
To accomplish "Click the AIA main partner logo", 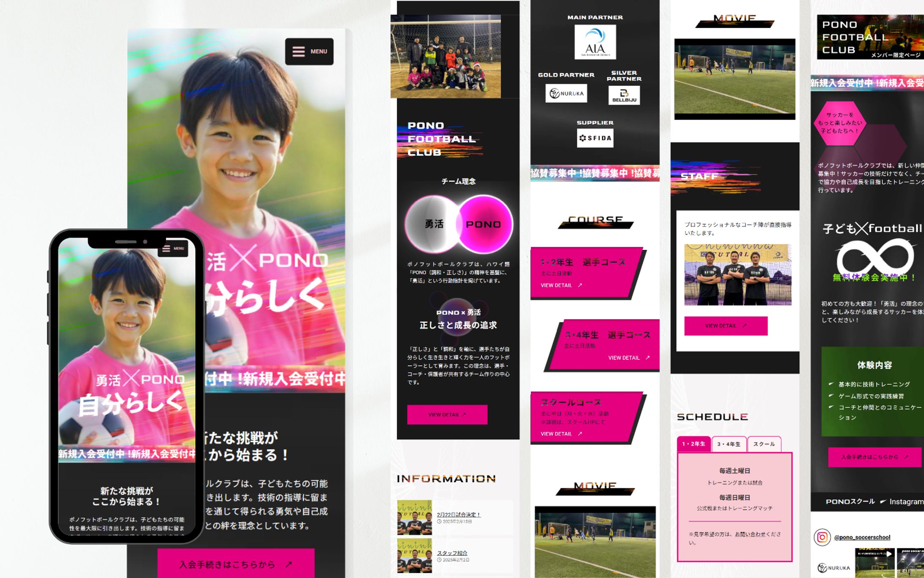I will pos(595,42).
